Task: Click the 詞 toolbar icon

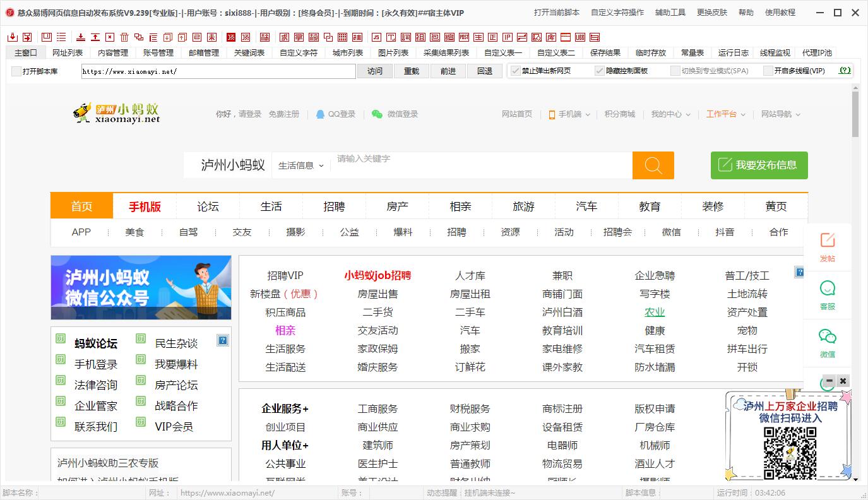Action: coord(406,37)
